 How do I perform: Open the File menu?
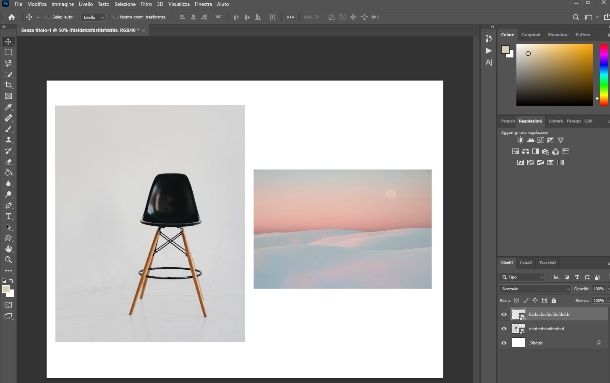18,4
